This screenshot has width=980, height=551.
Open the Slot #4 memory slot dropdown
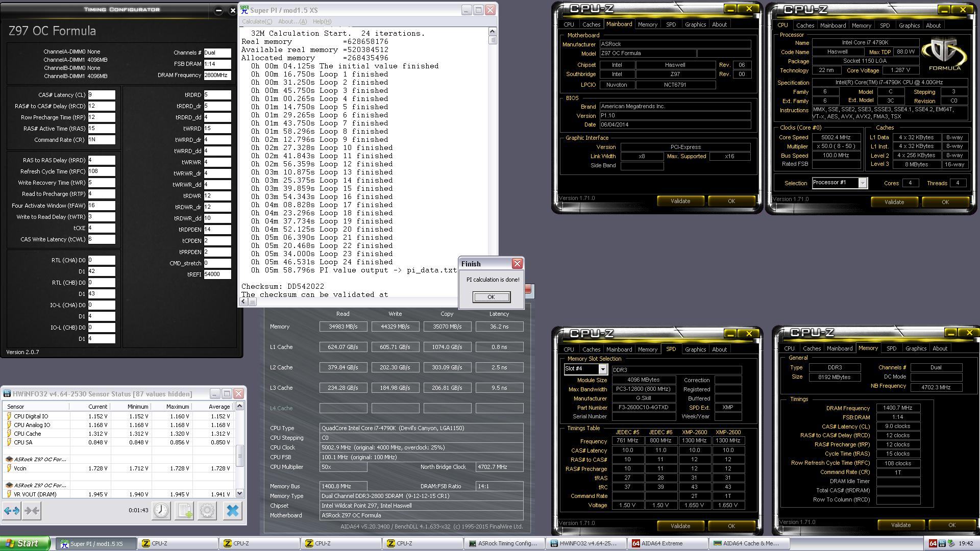click(602, 369)
